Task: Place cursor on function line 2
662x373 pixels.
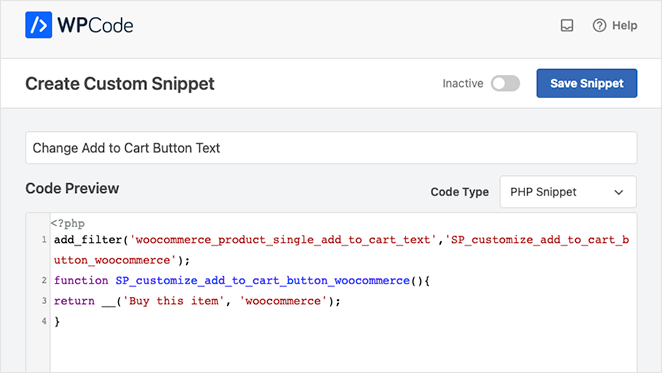Action: click(242, 280)
